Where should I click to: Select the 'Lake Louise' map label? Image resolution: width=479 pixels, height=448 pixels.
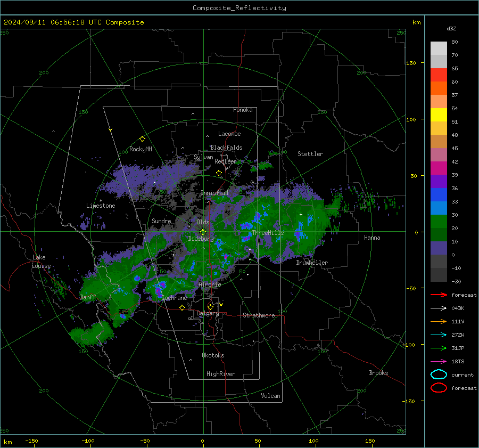click(x=41, y=262)
